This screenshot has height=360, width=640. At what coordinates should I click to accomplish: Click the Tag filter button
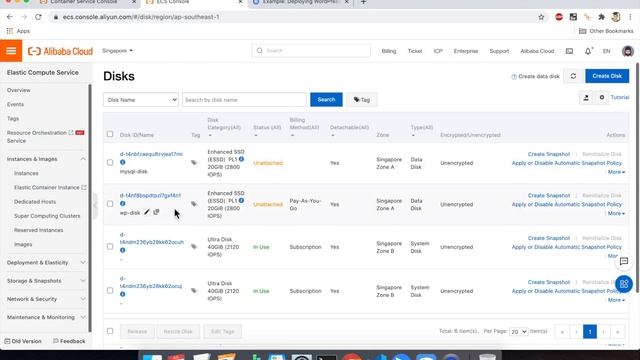362,100
